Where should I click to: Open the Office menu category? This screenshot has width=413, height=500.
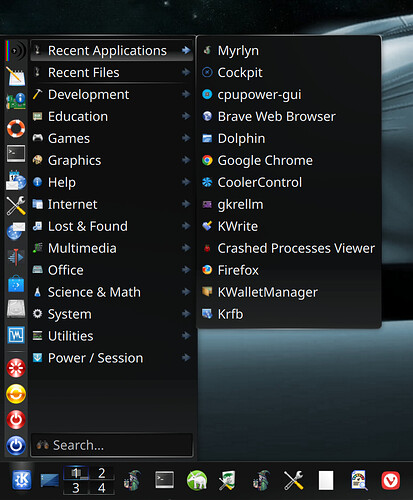point(112,270)
